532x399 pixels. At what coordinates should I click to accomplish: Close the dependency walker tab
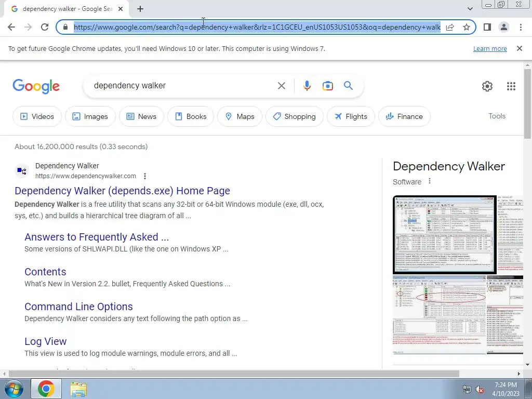pyautogui.click(x=121, y=9)
